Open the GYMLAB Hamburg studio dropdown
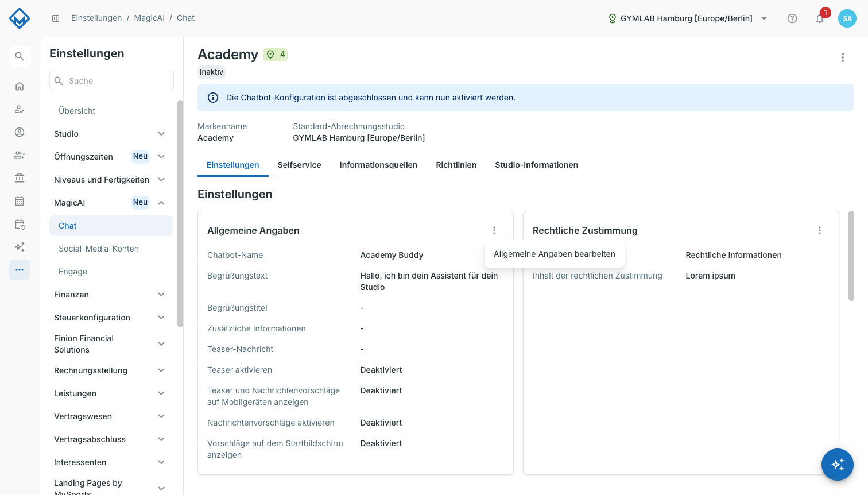Viewport: 868px width, 495px height. coord(688,18)
